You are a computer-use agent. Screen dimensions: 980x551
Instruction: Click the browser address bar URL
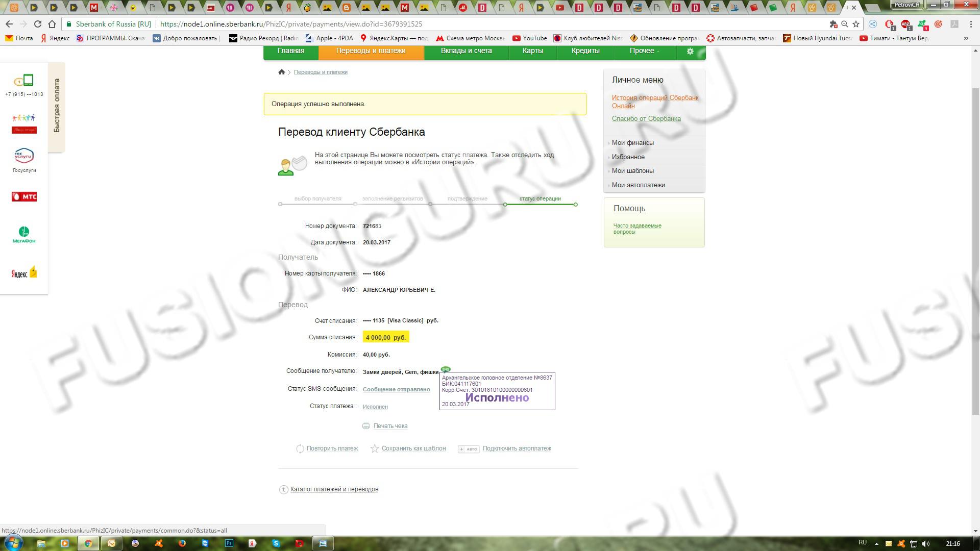pos(291,24)
